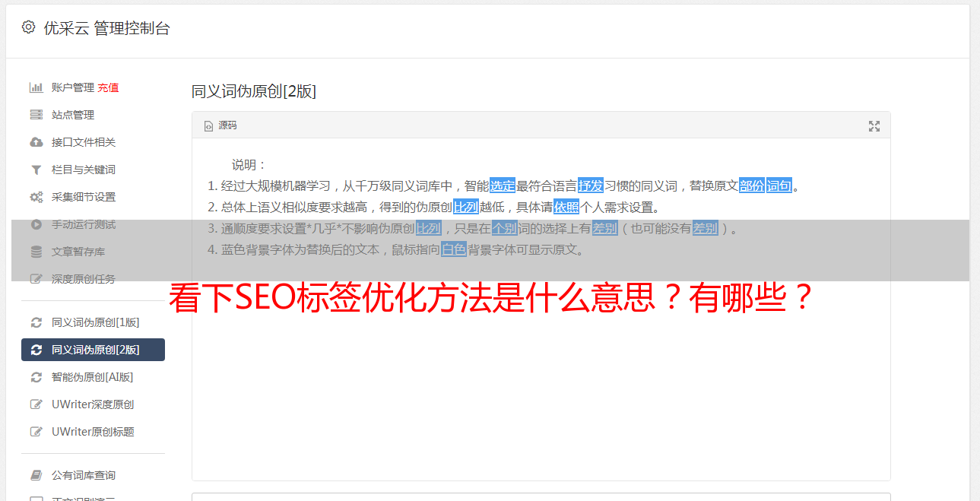Click the highlighted word 选定 in text

point(503,185)
